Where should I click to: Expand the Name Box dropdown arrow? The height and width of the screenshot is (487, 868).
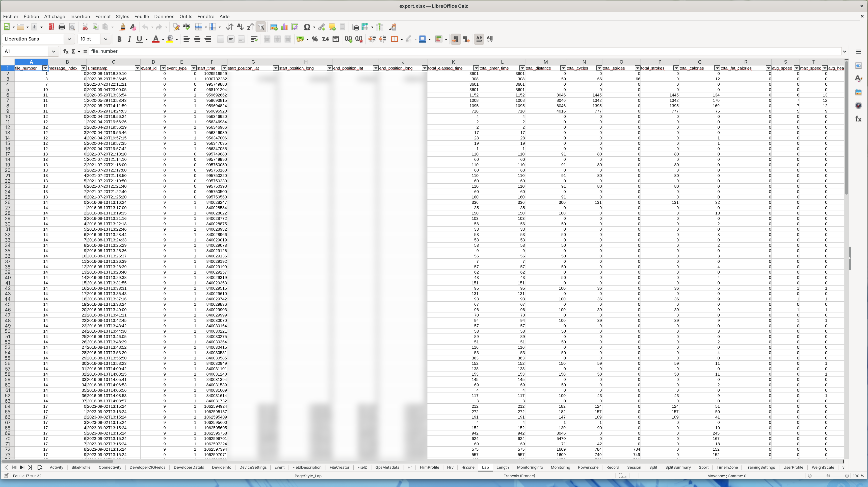pyautogui.click(x=53, y=51)
